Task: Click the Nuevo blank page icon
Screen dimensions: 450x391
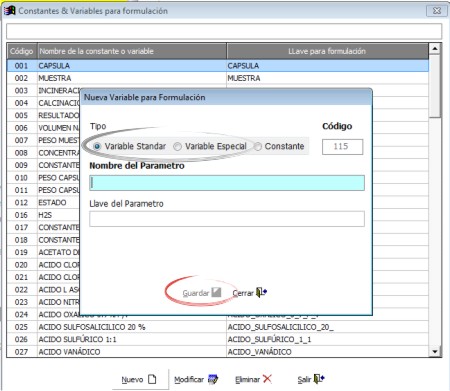Action: (x=152, y=379)
